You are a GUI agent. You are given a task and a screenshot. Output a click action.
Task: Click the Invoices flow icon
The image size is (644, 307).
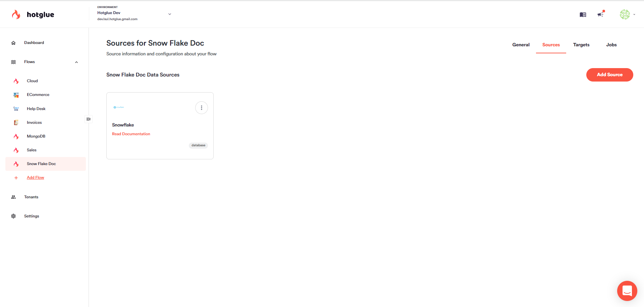point(16,122)
